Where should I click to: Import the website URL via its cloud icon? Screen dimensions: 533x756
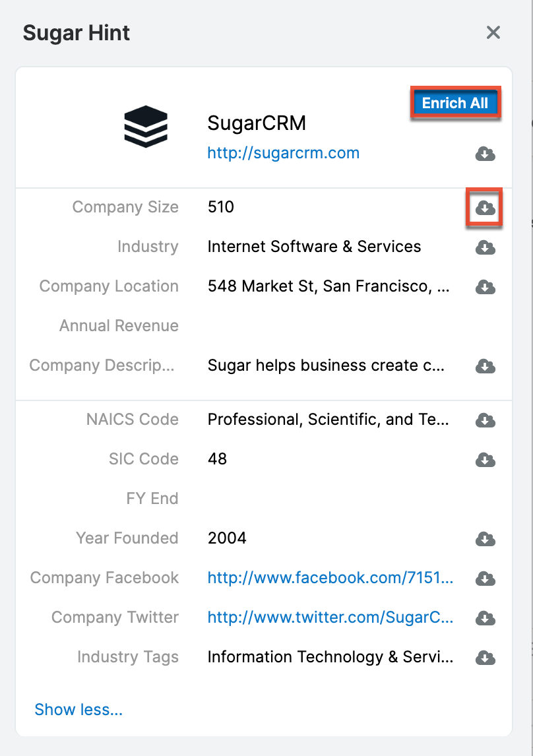coord(484,154)
